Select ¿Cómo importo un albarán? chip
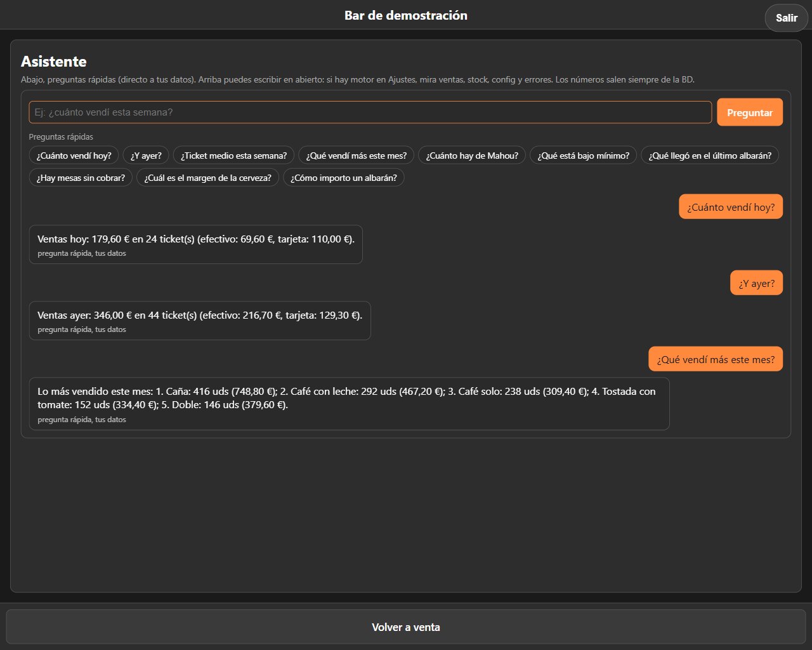 pos(344,178)
